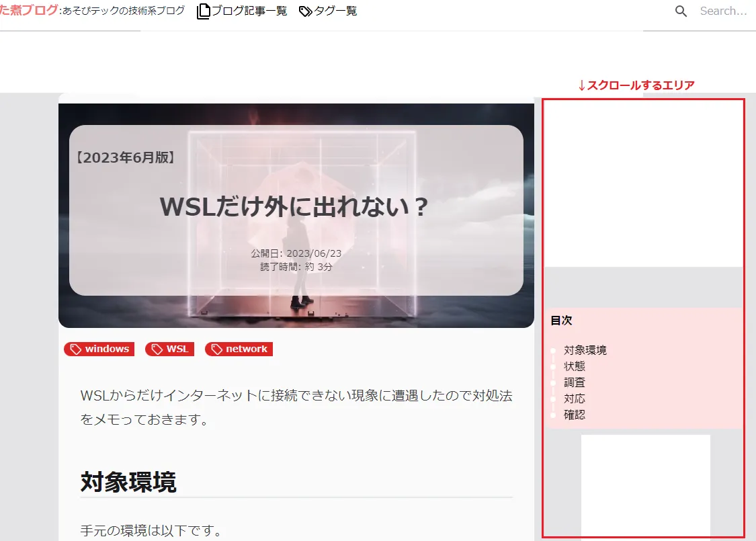Screen dimensions: 756x541
Task: Select the windows tag label
Action: click(107, 349)
